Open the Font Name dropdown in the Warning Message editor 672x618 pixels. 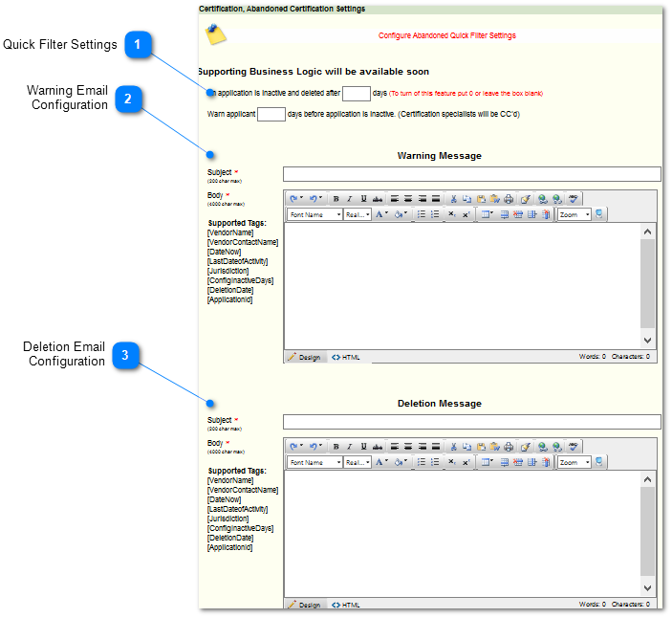point(314,215)
